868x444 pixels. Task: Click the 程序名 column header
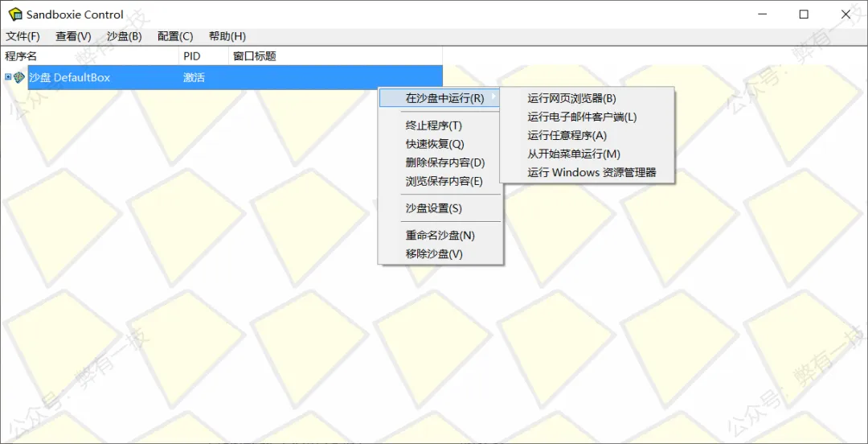(90, 56)
